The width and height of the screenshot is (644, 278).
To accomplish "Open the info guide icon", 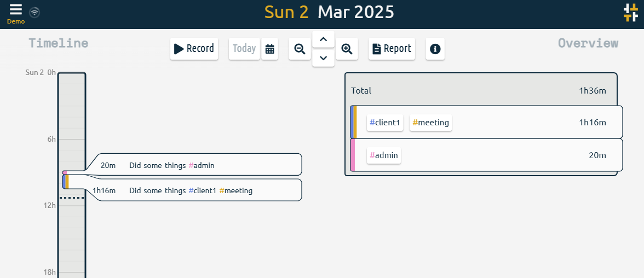I will 435,49.
